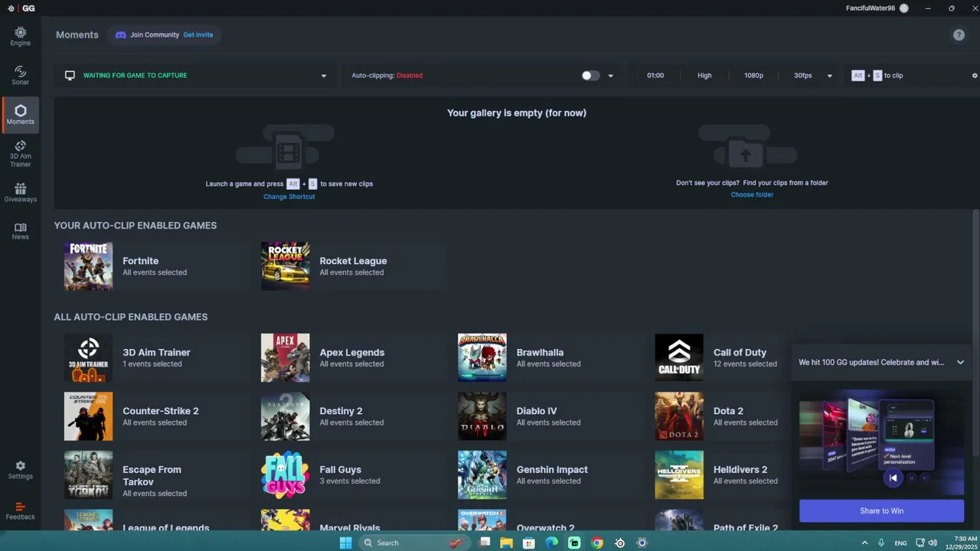The image size is (980, 551).
Task: Click Share to Win button
Action: (881, 510)
